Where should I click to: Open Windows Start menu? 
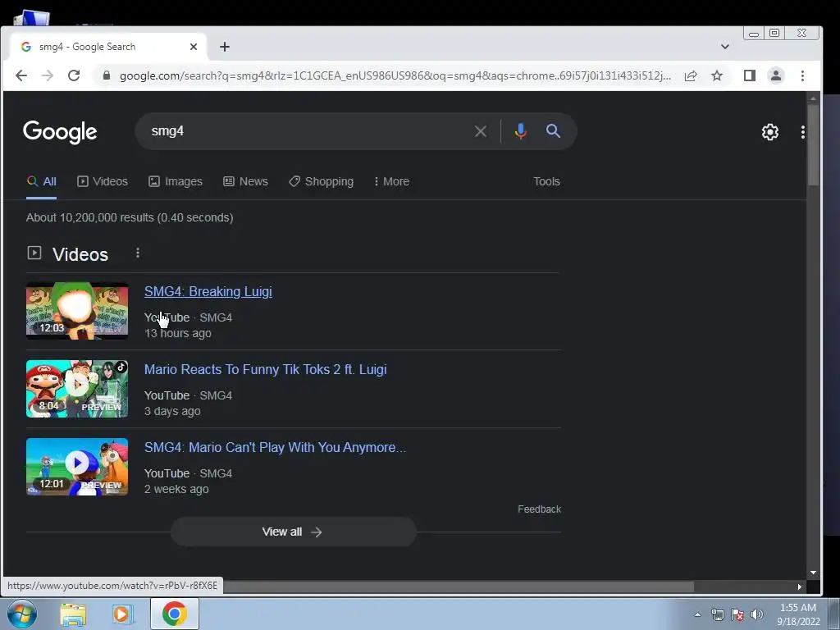point(22,614)
